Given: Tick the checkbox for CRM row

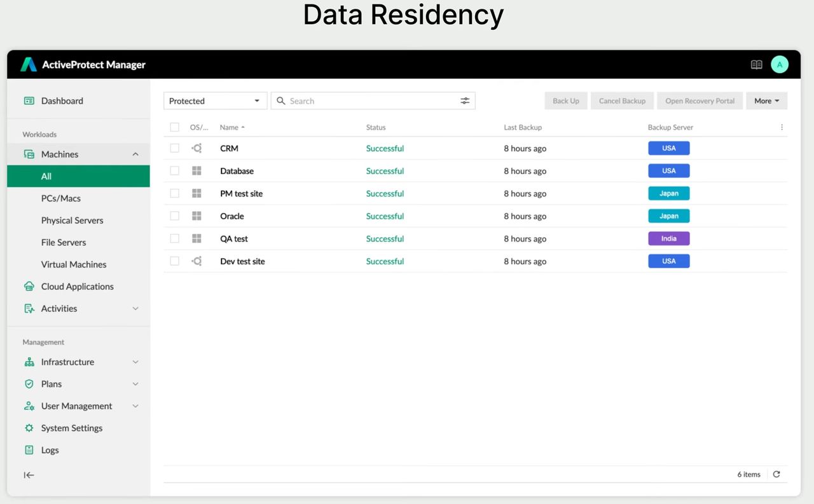Looking at the screenshot, I should pos(174,148).
